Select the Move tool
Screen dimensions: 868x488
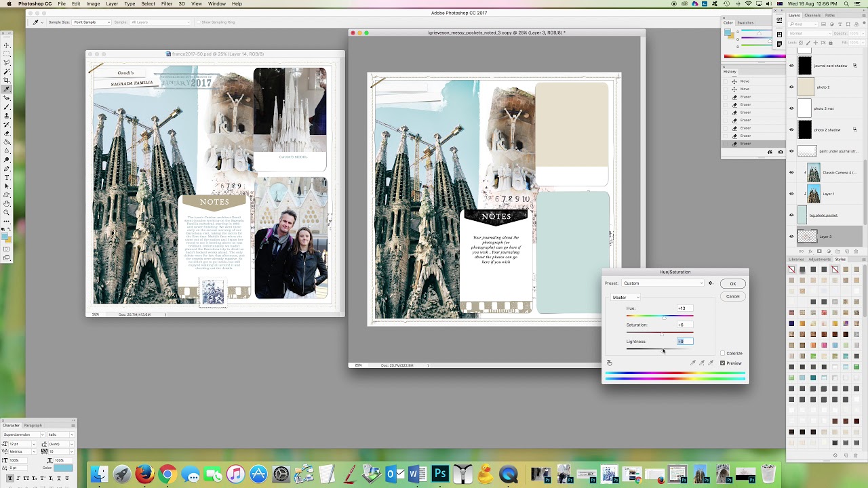7,45
